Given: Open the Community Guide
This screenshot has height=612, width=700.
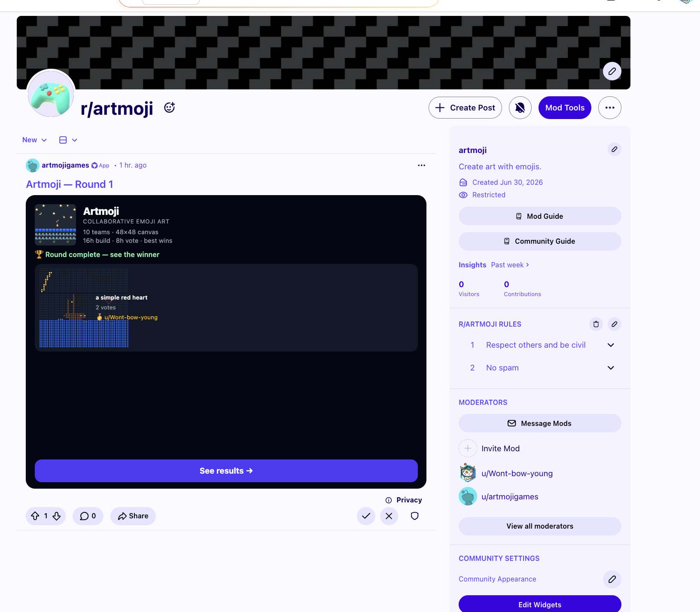Looking at the screenshot, I should [x=540, y=241].
